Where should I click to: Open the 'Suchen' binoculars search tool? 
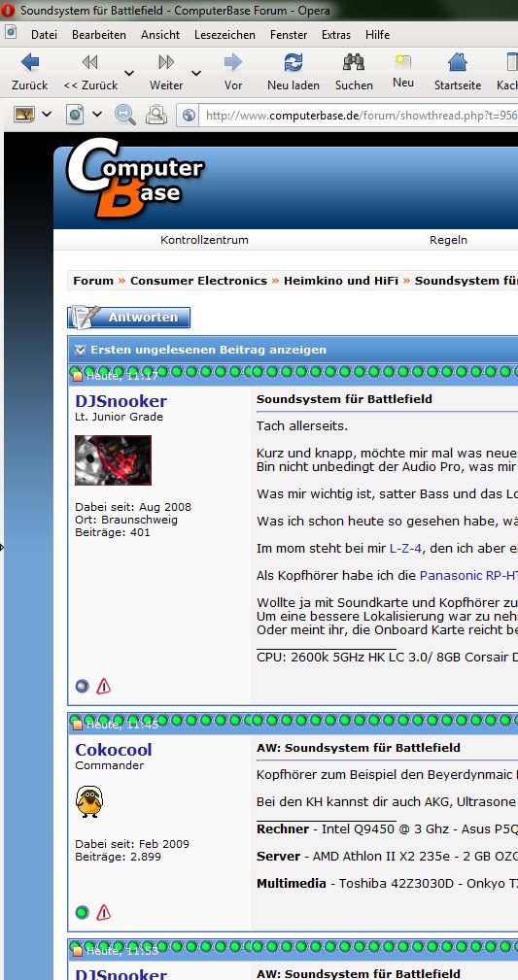click(x=354, y=72)
